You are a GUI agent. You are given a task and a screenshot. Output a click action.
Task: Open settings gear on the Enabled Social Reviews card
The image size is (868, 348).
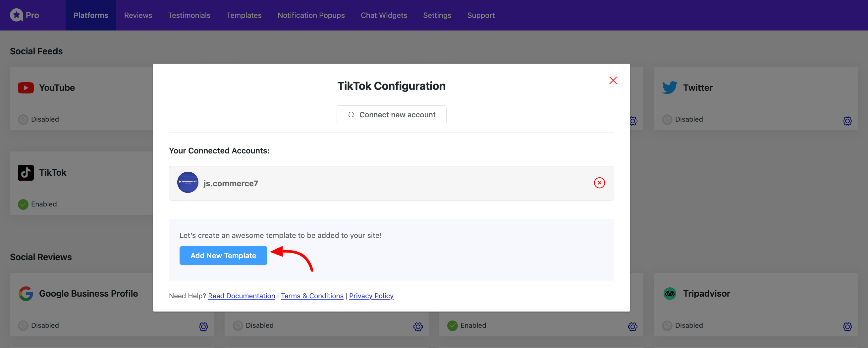tap(632, 326)
